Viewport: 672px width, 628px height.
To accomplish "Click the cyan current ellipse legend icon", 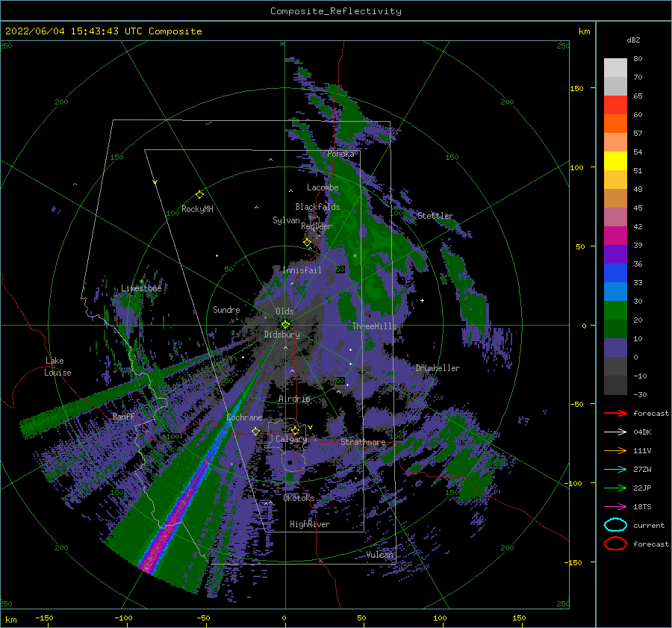I will coord(615,525).
